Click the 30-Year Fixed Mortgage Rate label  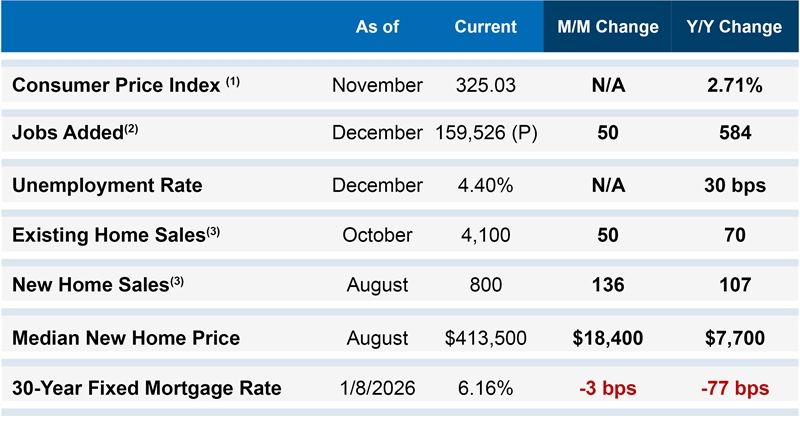[146, 388]
